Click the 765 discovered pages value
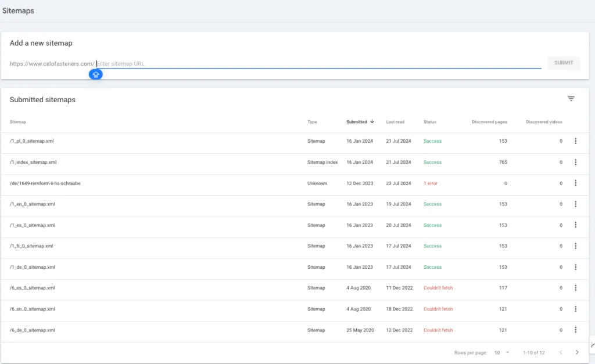Image resolution: width=595 pixels, height=364 pixels. [x=503, y=163]
